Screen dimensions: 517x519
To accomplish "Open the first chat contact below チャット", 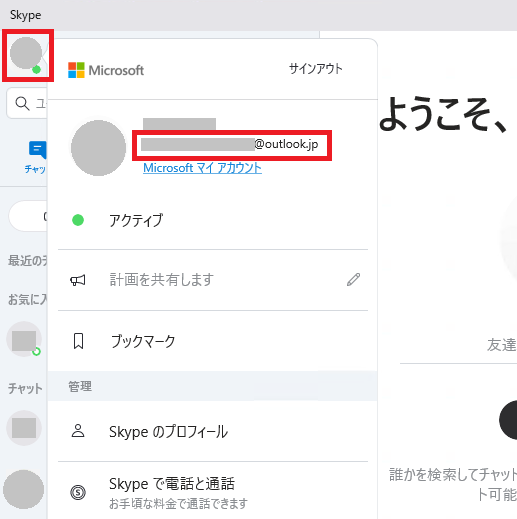I will 24,428.
